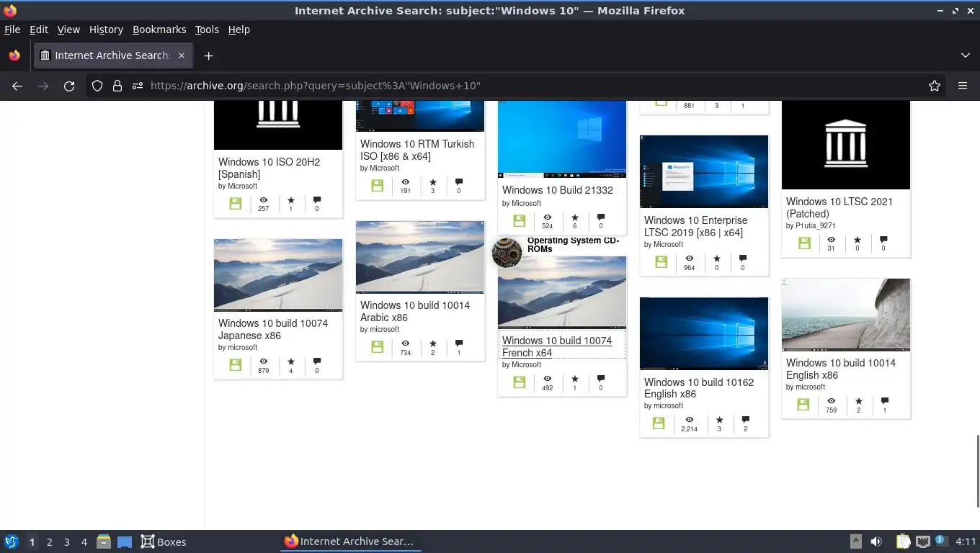Open the Tools menu
The image size is (980, 553).
pyautogui.click(x=207, y=30)
